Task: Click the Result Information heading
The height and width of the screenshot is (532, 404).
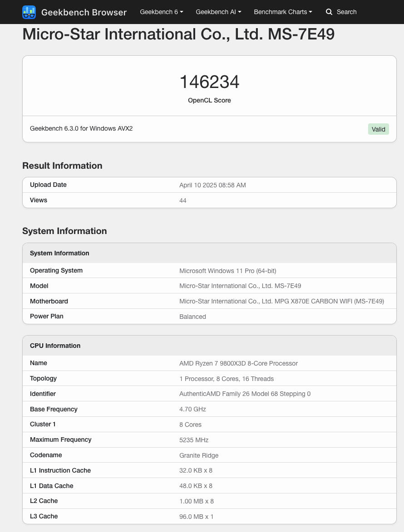Action: tap(62, 166)
